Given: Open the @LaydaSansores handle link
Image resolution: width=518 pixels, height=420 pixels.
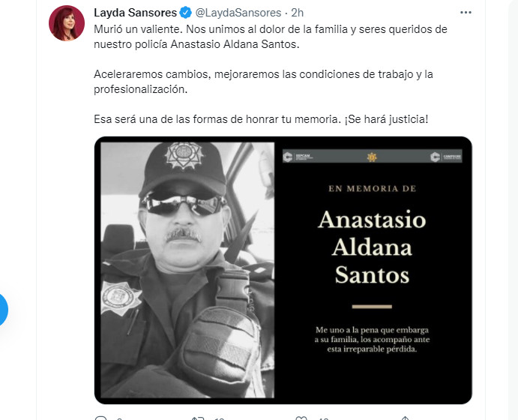Looking at the screenshot, I should point(238,13).
